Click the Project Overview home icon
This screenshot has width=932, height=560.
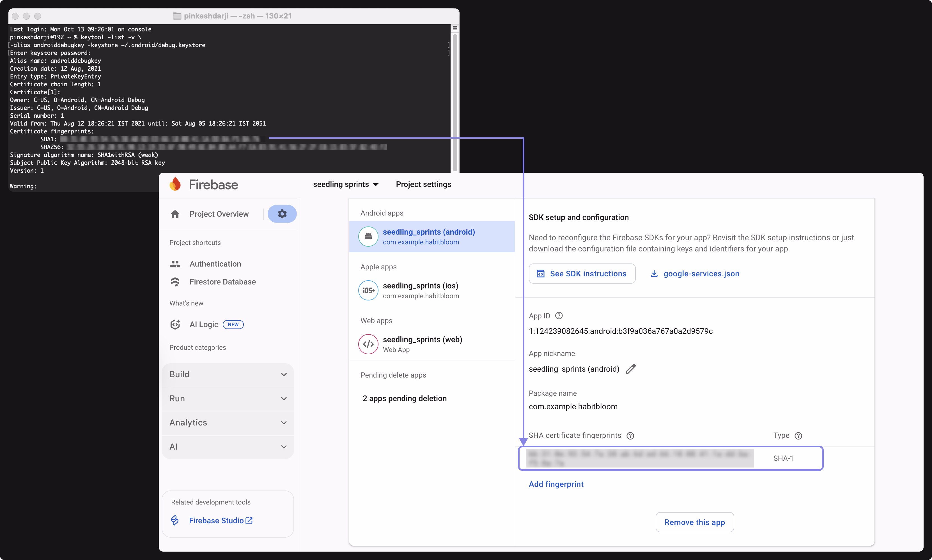click(175, 214)
